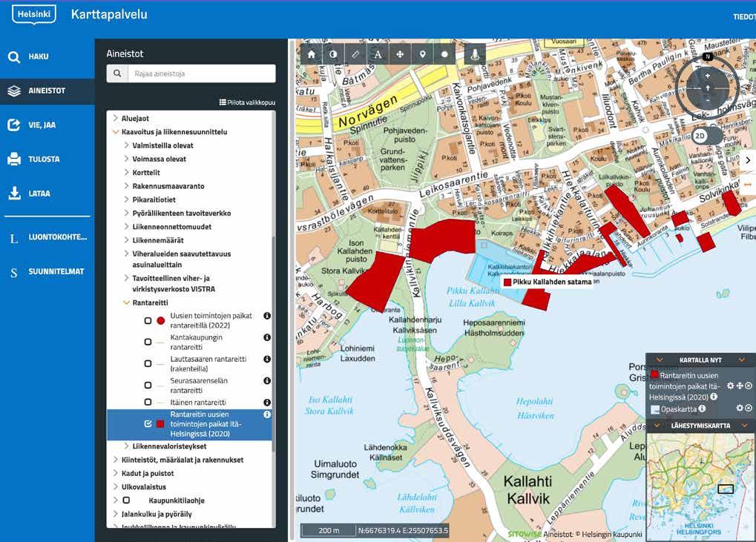Click the orange arrows icon at map edge

click(748, 185)
